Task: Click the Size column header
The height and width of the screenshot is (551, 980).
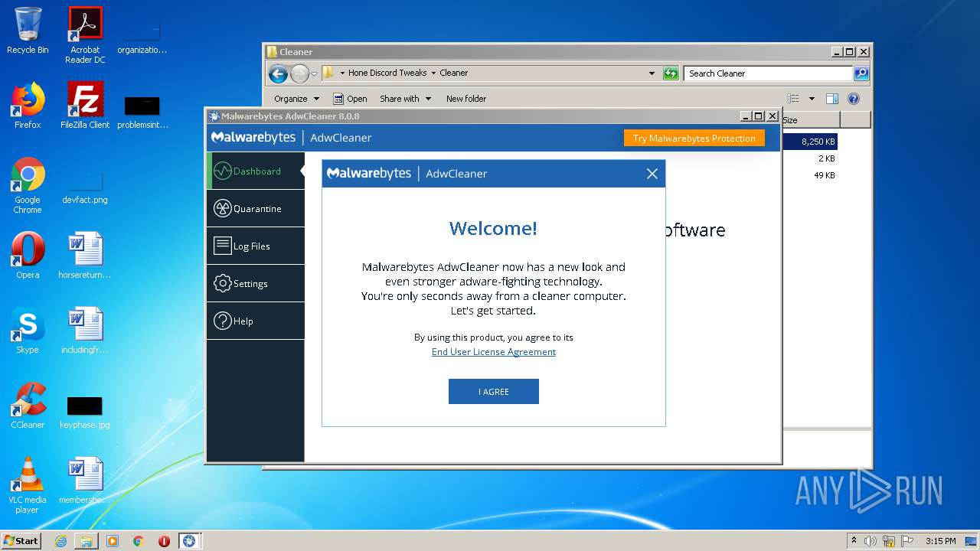Action: click(x=810, y=120)
